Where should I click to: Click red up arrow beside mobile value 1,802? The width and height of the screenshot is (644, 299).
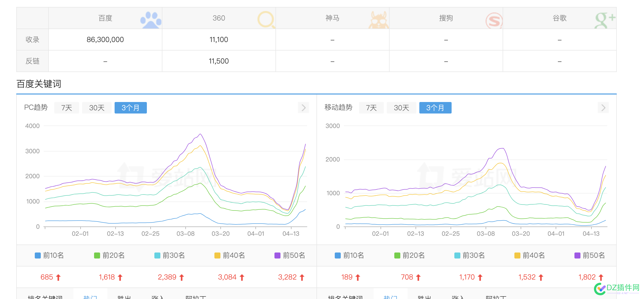coord(601,277)
